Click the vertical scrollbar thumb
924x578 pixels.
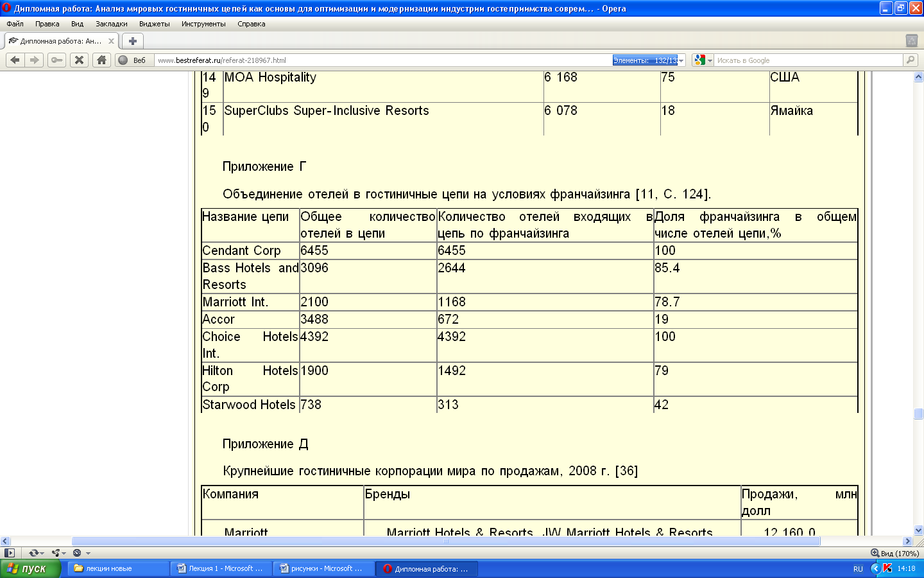(x=918, y=414)
